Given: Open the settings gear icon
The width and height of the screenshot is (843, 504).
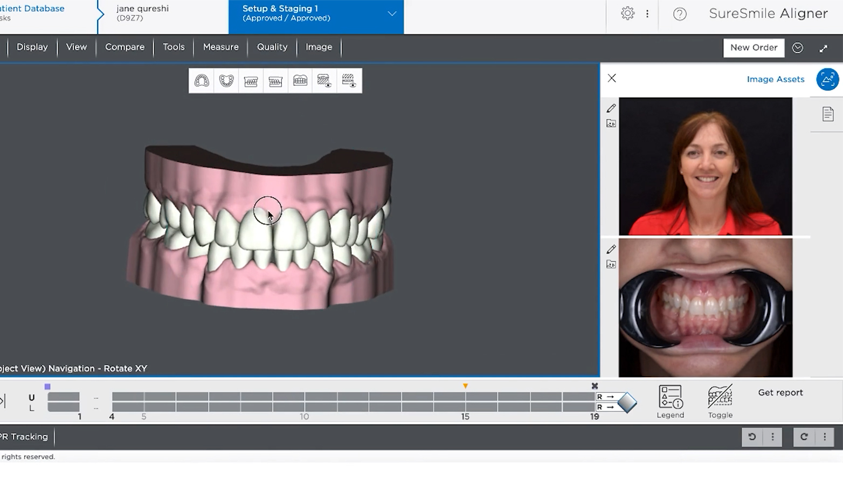Looking at the screenshot, I should point(627,13).
